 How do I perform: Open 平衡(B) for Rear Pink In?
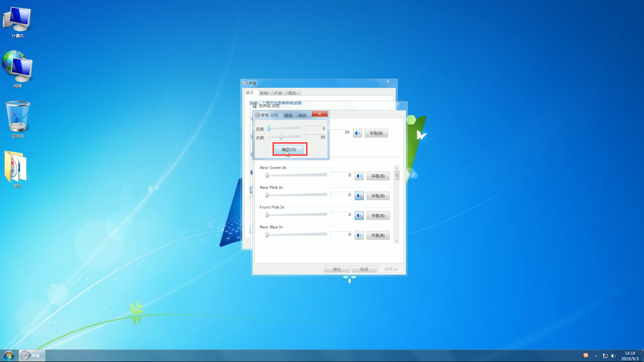[x=378, y=196]
